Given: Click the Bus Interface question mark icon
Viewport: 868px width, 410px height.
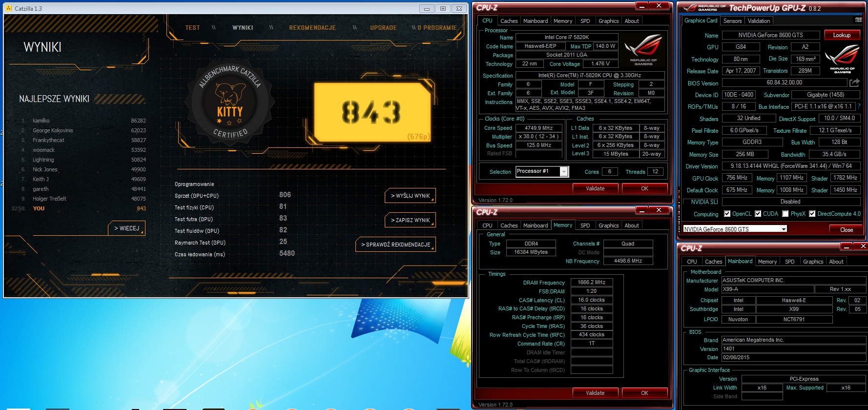Looking at the screenshot, I should [859, 106].
